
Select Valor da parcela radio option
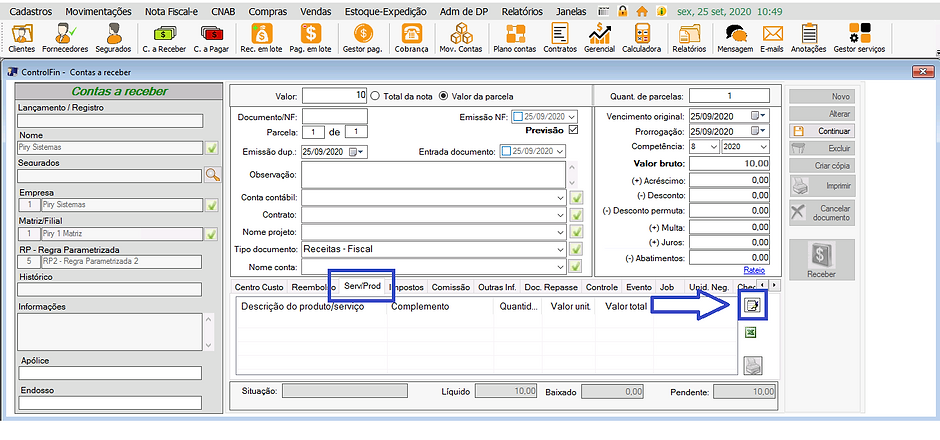point(444,95)
